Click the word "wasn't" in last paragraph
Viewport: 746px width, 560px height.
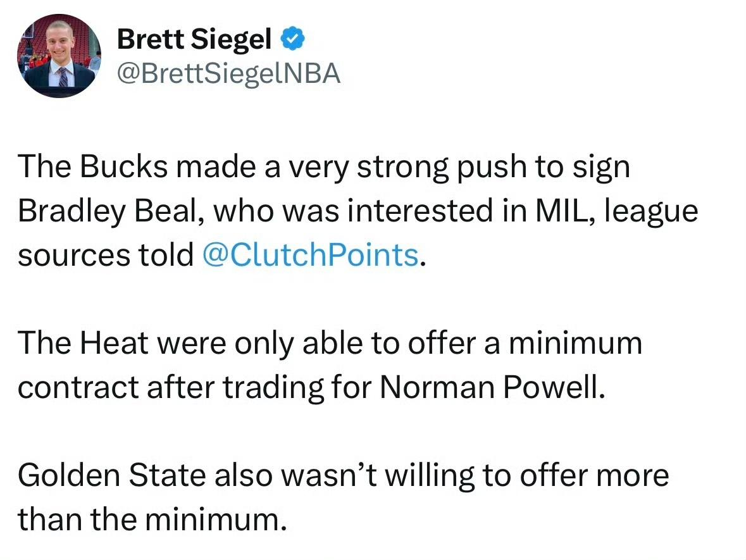[x=329, y=475]
